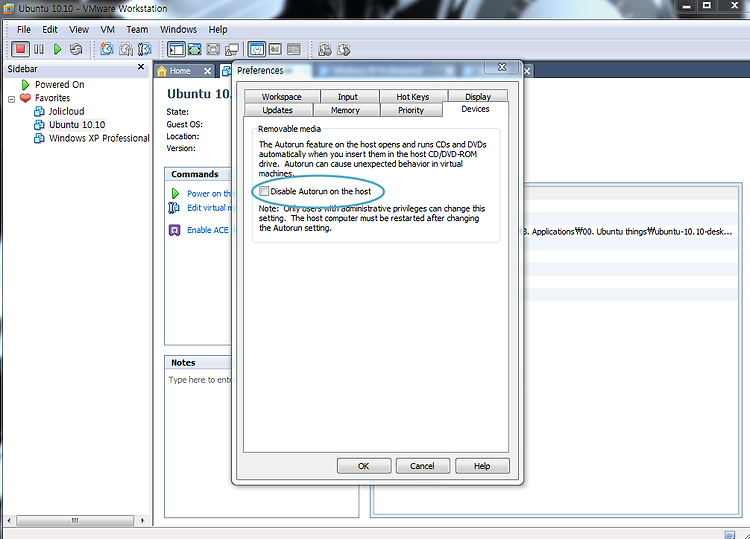Open the File menu
The height and width of the screenshot is (539, 750).
(23, 30)
